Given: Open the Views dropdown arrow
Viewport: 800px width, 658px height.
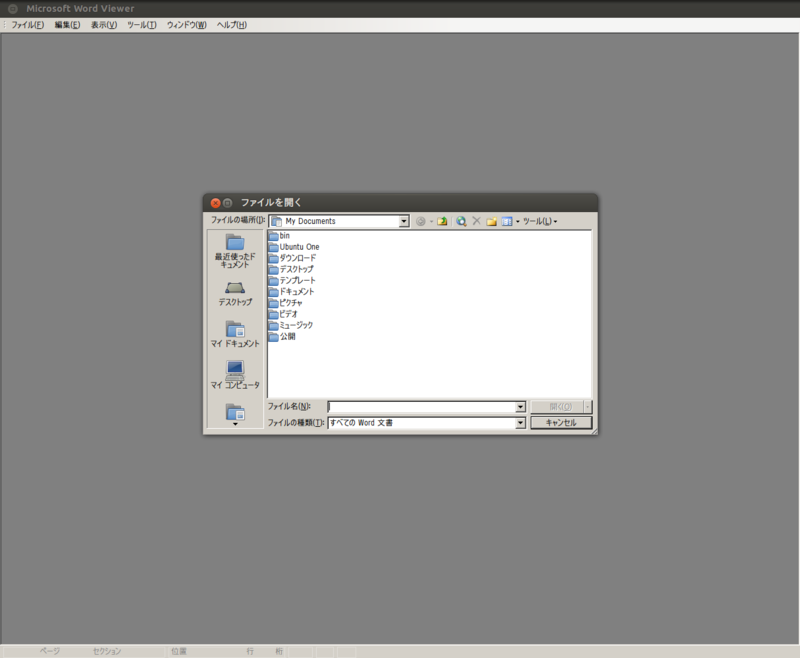Looking at the screenshot, I should (x=517, y=221).
